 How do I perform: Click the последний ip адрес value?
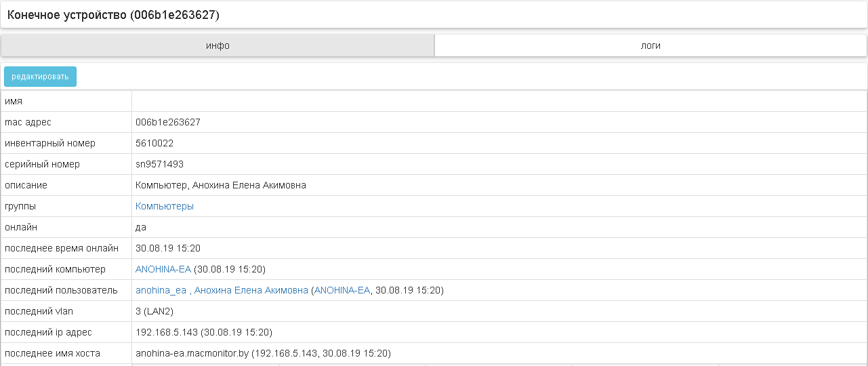(203, 332)
